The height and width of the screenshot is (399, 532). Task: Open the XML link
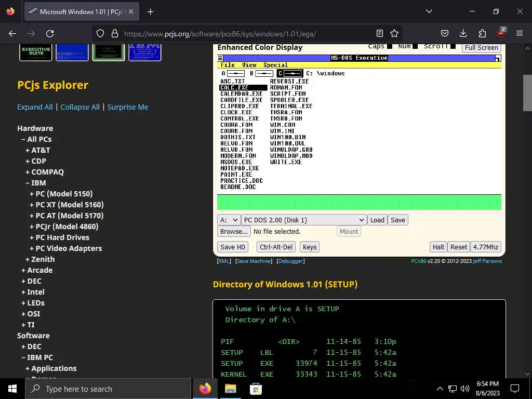[x=224, y=261]
